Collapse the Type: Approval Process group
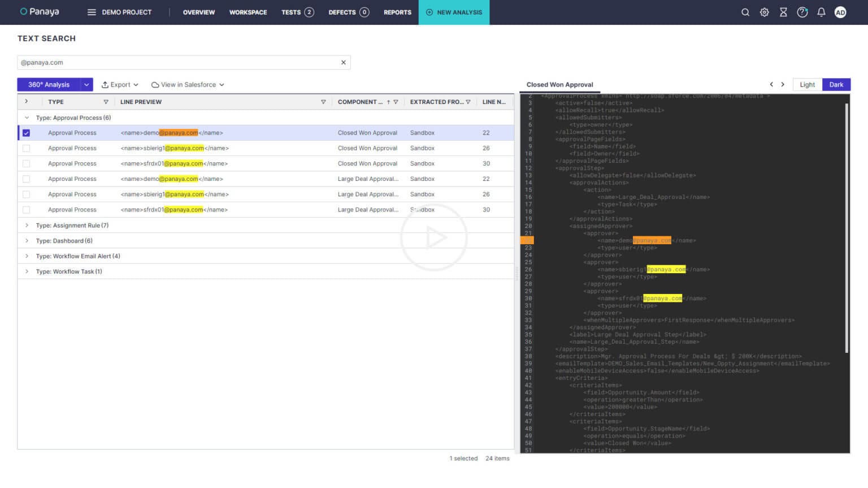This screenshot has height=488, width=868. coord(27,118)
